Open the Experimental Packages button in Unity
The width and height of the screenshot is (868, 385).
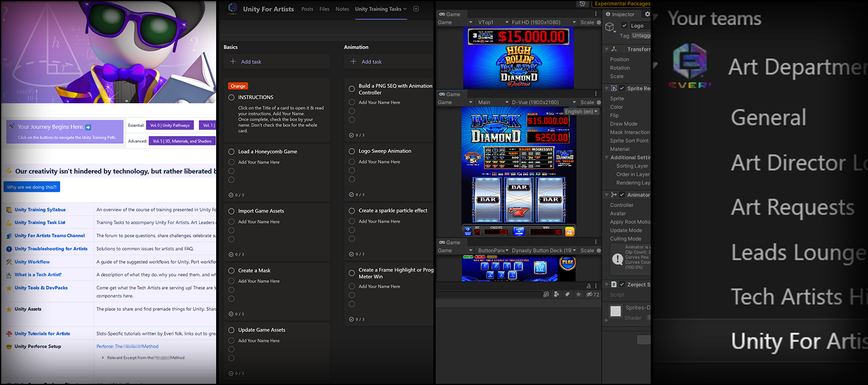[x=622, y=3]
